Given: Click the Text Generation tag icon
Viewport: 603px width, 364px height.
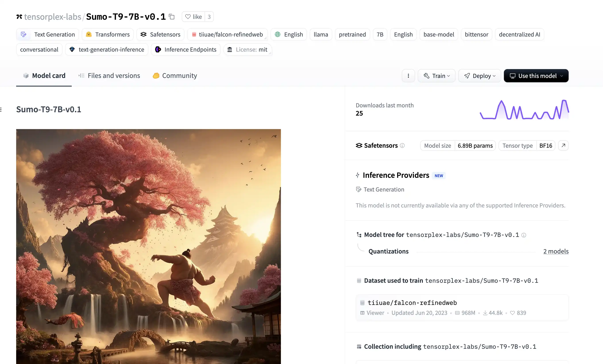Looking at the screenshot, I should (x=23, y=35).
